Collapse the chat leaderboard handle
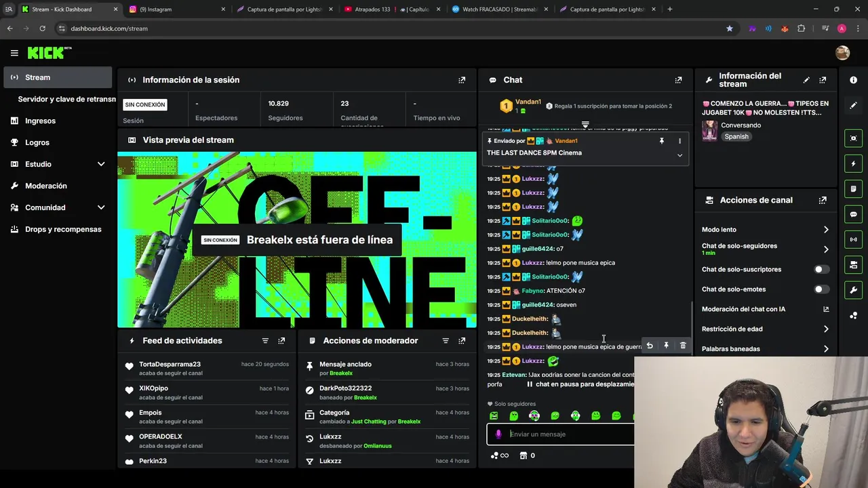This screenshot has width=868, height=488. (585, 125)
